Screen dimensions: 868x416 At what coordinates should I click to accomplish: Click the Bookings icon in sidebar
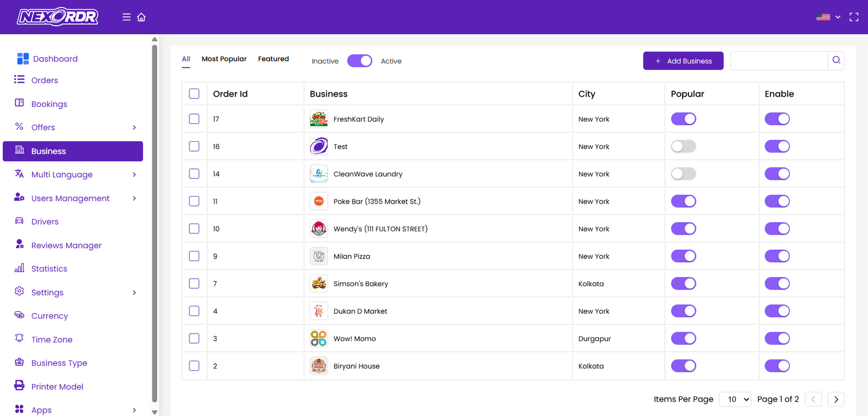(20, 103)
